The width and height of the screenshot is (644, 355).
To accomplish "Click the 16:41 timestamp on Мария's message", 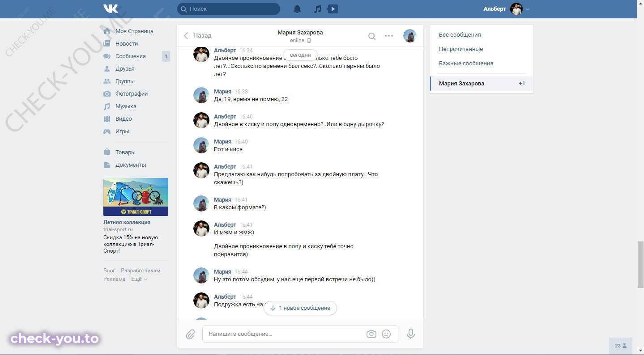I will click(241, 200).
